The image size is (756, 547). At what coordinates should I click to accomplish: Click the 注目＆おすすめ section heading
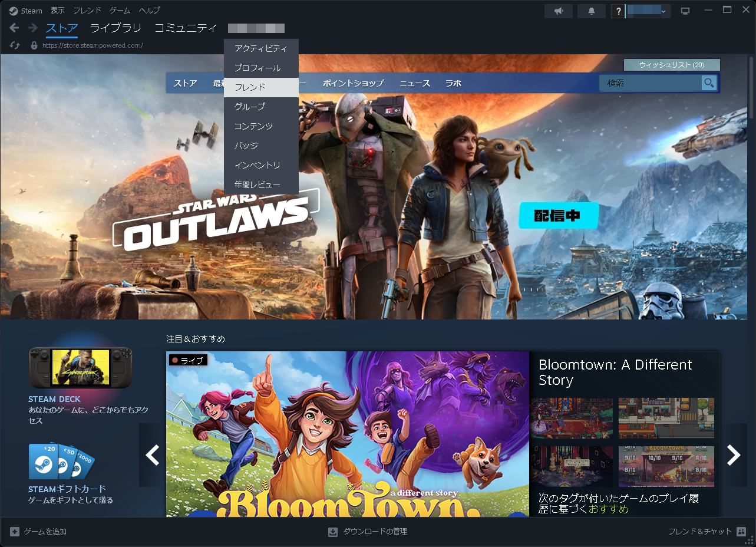click(196, 339)
